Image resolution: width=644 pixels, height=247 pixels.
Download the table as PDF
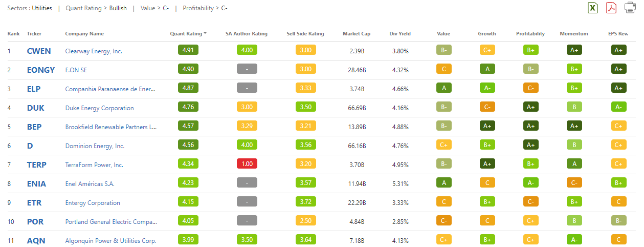[x=611, y=8]
